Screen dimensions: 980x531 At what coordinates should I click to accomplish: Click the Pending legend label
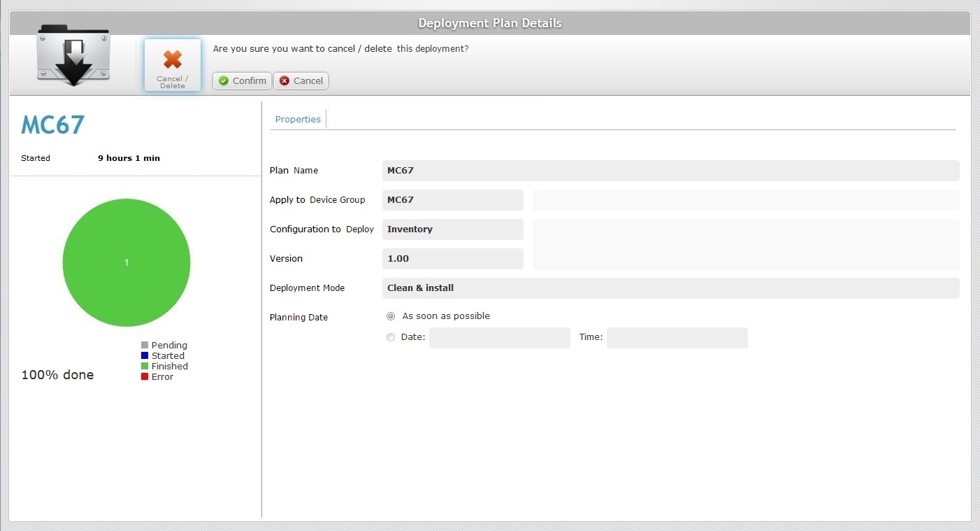[x=169, y=345]
